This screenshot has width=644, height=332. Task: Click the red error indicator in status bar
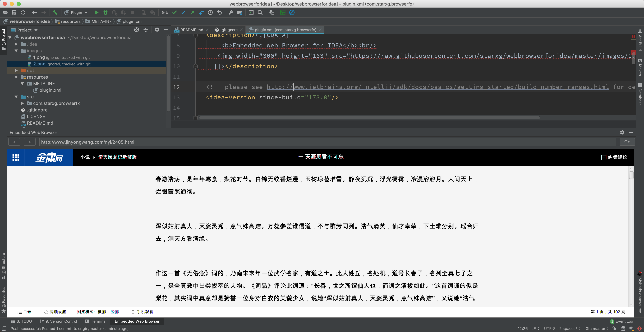[x=640, y=329]
